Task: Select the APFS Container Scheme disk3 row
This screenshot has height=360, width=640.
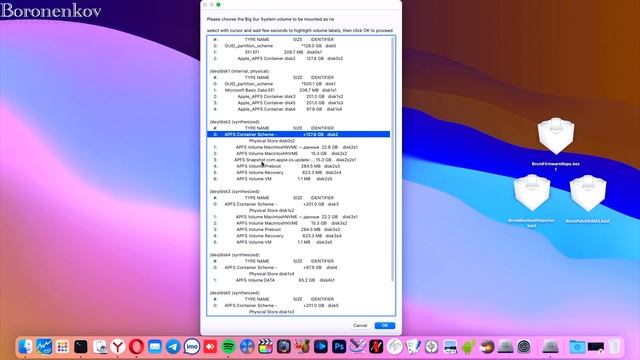Action: [298, 204]
